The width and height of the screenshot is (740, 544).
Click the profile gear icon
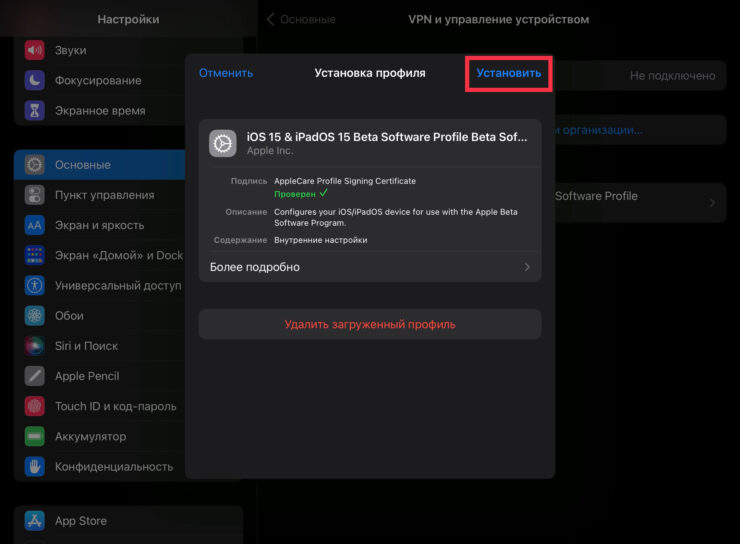click(223, 143)
